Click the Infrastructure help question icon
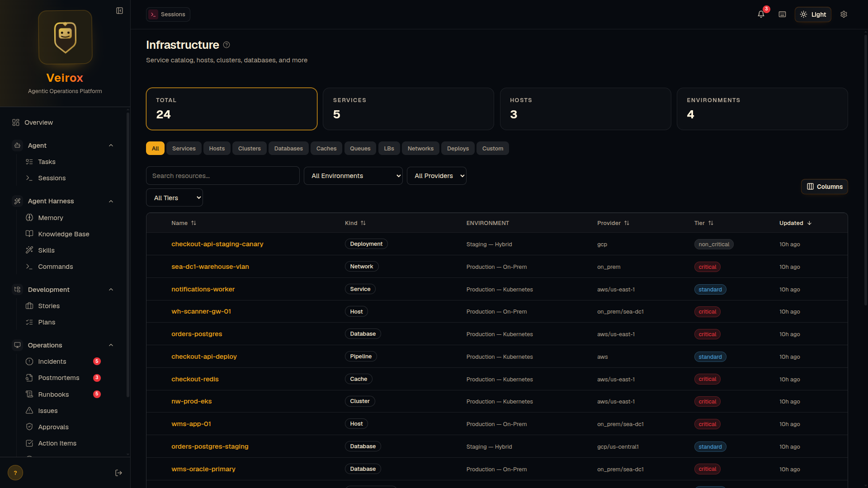 click(226, 45)
